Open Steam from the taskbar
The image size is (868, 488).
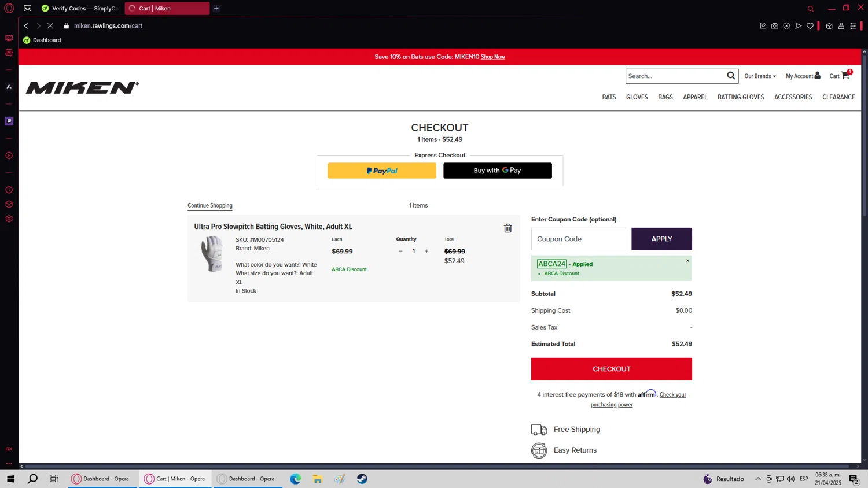(362, 479)
